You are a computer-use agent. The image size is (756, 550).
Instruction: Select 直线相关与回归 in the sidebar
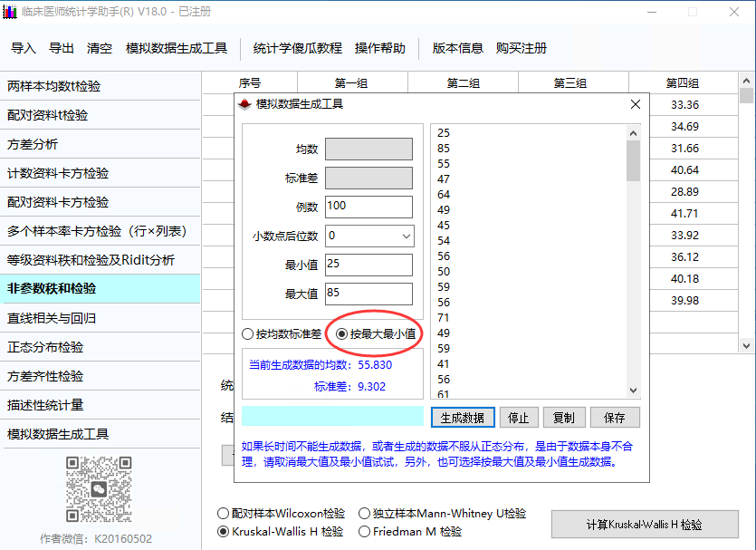tap(100, 318)
